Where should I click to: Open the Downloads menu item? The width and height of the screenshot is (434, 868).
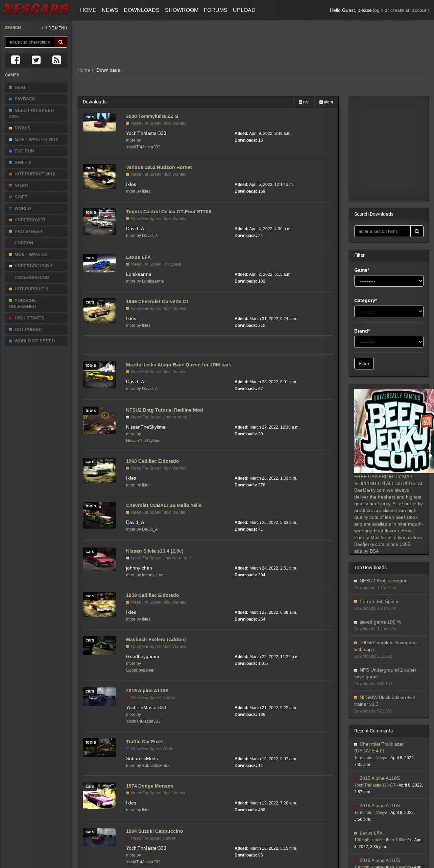(x=142, y=10)
